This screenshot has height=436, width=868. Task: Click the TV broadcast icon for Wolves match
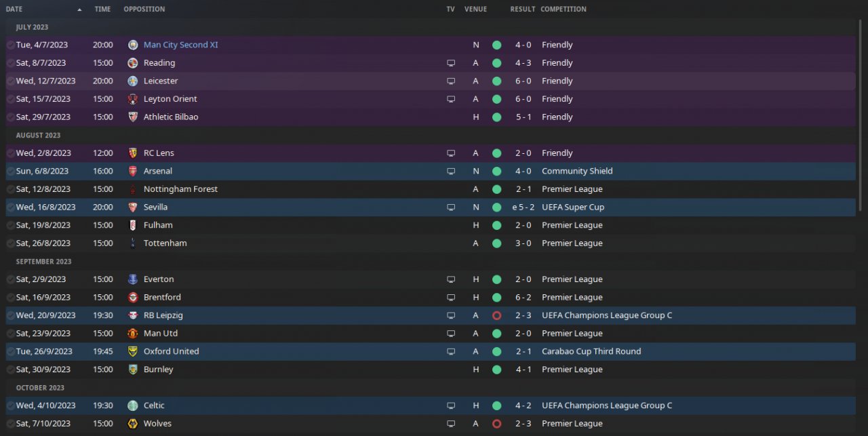451,424
